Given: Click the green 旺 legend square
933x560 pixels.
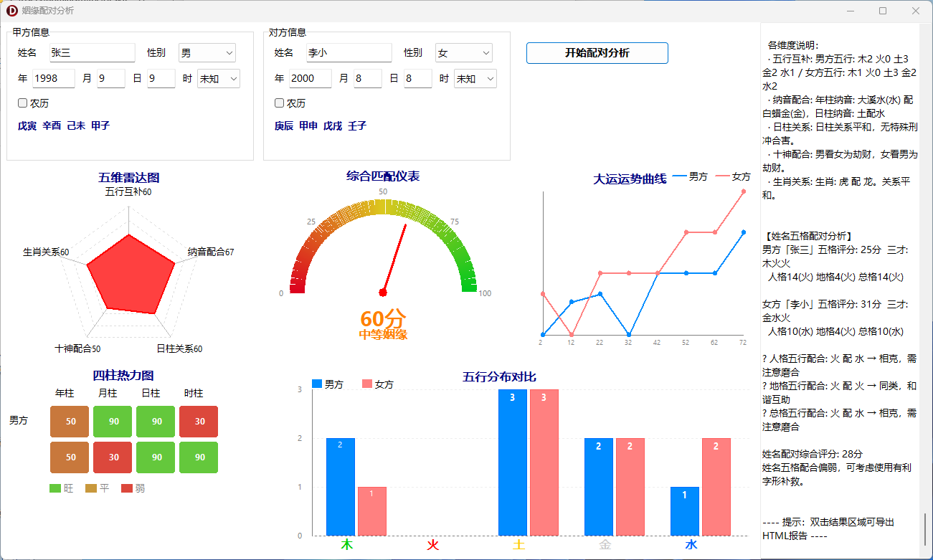Looking at the screenshot, I should pyautogui.click(x=55, y=488).
